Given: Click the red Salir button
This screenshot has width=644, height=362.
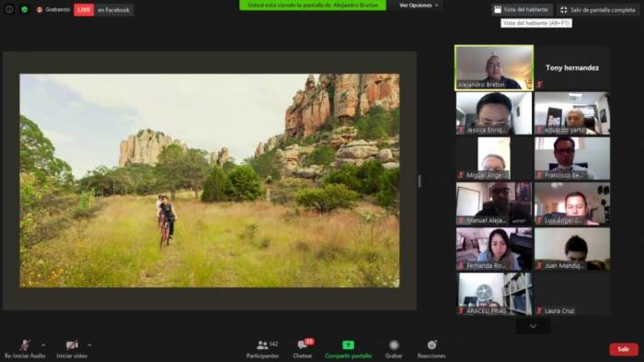Looking at the screenshot, I should pyautogui.click(x=624, y=349).
